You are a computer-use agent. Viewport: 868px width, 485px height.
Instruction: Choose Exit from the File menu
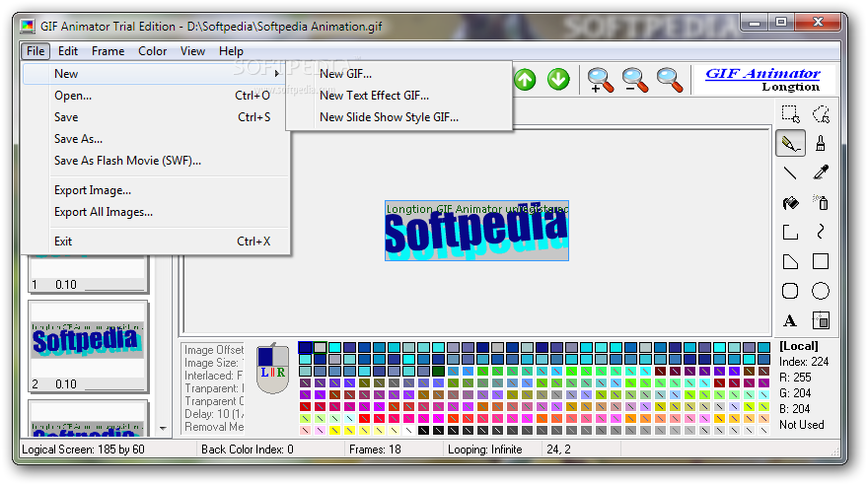[x=156, y=242]
